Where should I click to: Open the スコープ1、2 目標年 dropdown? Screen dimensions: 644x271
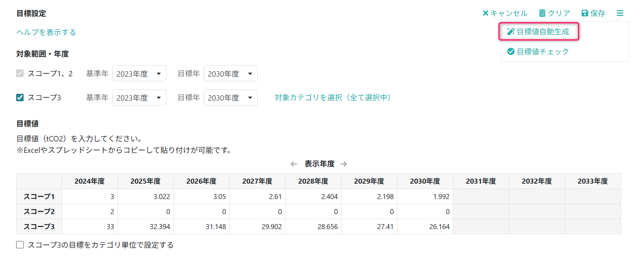230,74
